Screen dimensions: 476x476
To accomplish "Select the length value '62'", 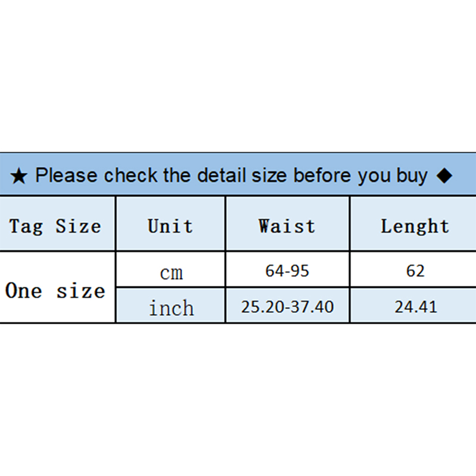I will tap(415, 271).
